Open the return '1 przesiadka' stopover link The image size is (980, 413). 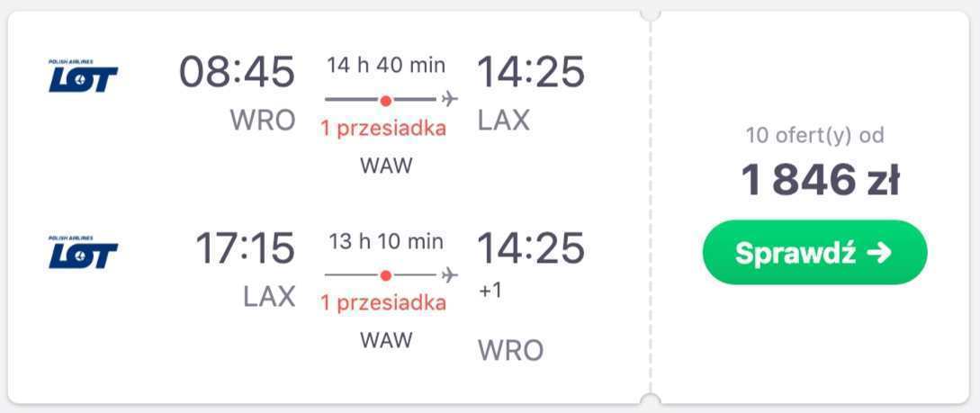click(x=383, y=303)
